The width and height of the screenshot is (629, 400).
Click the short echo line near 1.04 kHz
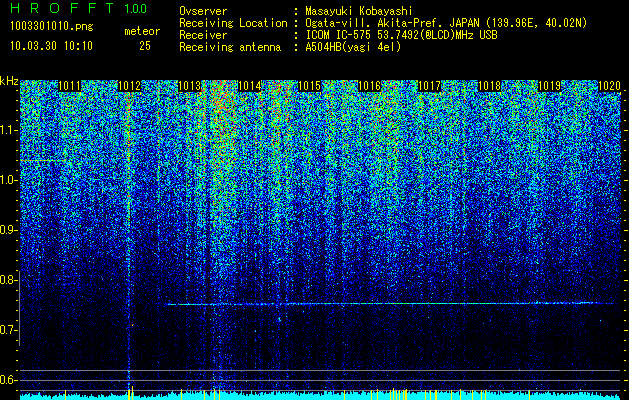43,160
